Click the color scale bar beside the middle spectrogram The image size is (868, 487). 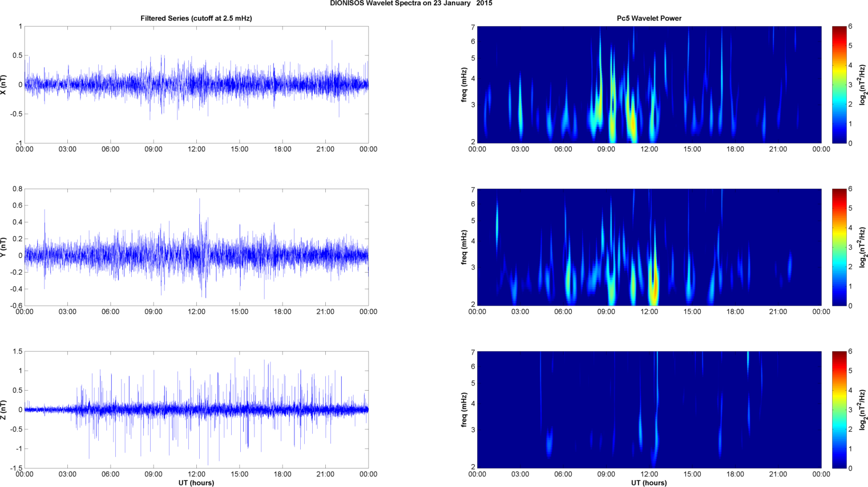pyautogui.click(x=839, y=247)
